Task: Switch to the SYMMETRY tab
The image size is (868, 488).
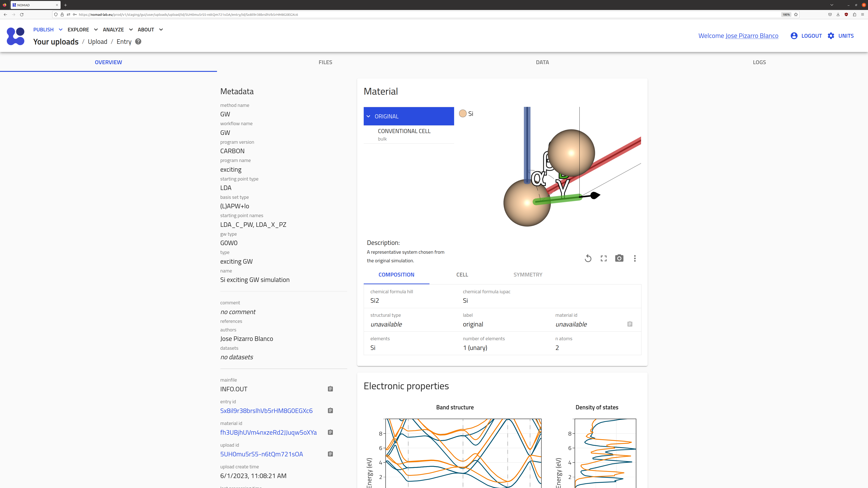Action: coord(528,274)
